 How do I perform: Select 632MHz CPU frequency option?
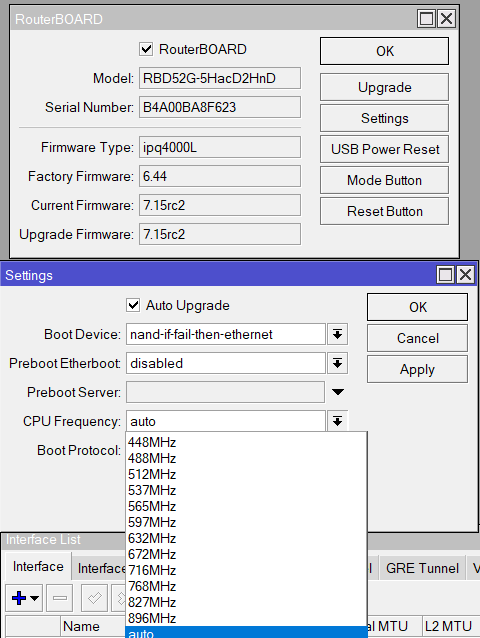pos(246,538)
